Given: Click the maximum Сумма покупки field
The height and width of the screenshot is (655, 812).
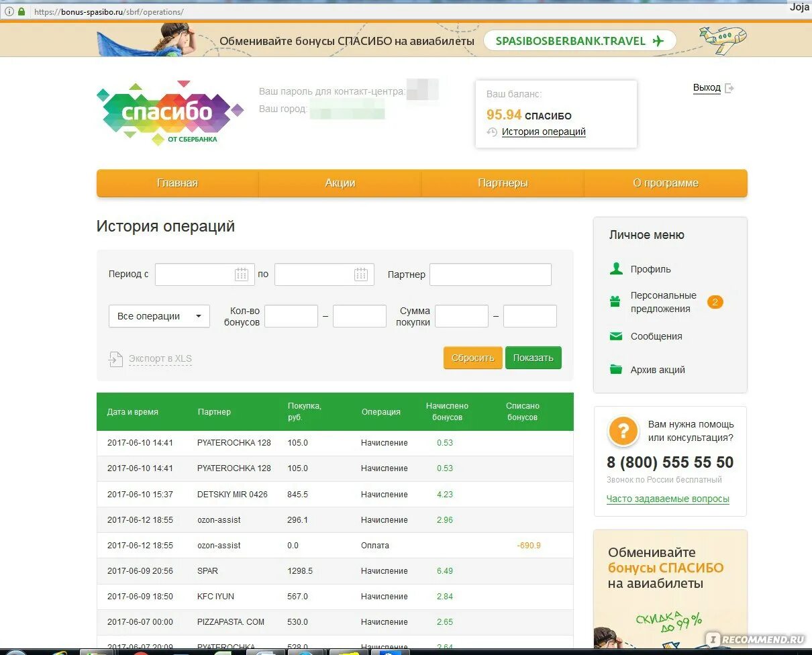Looking at the screenshot, I should click(530, 316).
